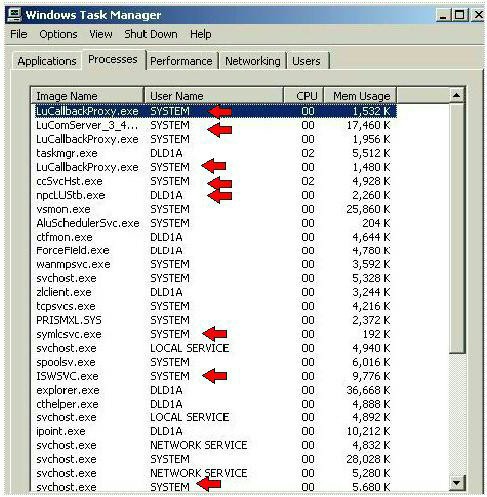
Task: Open the Shut Down menu
Action: click(151, 34)
